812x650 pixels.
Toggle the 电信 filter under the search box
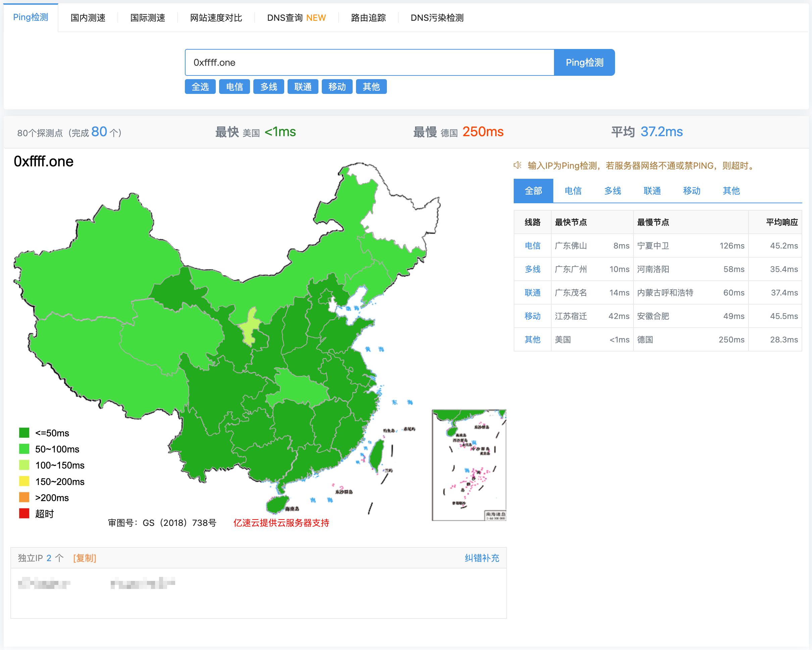click(x=234, y=87)
